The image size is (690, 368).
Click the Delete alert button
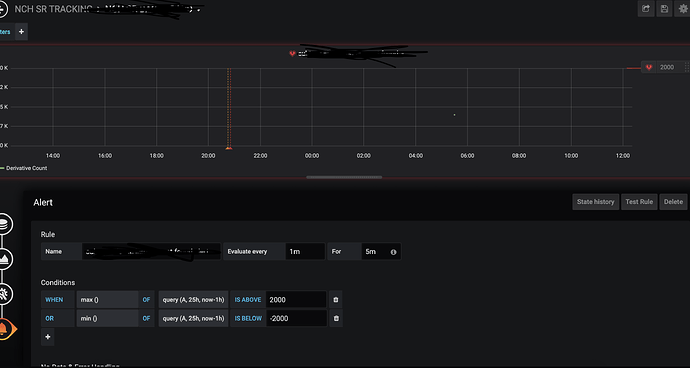(673, 202)
